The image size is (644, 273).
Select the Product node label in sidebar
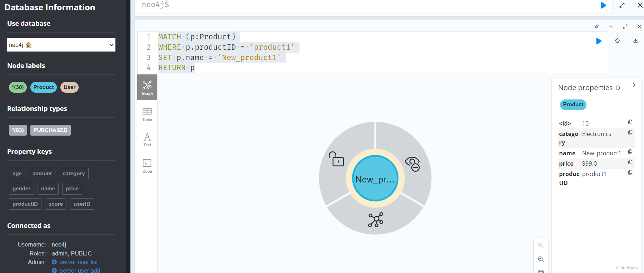click(x=44, y=87)
